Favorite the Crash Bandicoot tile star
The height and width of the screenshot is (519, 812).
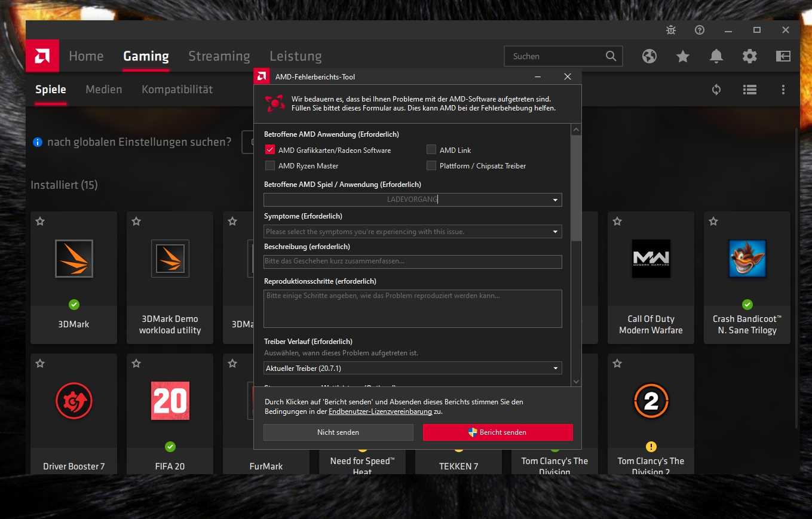pyautogui.click(x=713, y=222)
